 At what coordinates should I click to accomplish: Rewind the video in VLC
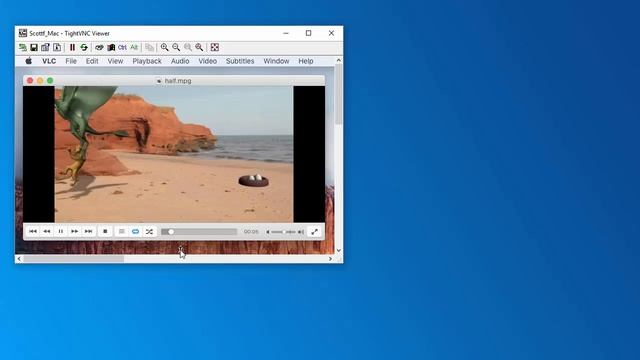pyautogui.click(x=47, y=231)
